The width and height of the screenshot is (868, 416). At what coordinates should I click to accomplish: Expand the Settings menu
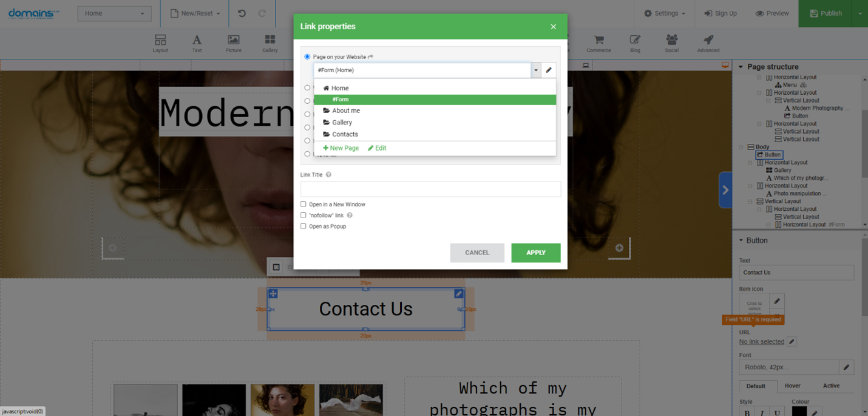tap(665, 13)
